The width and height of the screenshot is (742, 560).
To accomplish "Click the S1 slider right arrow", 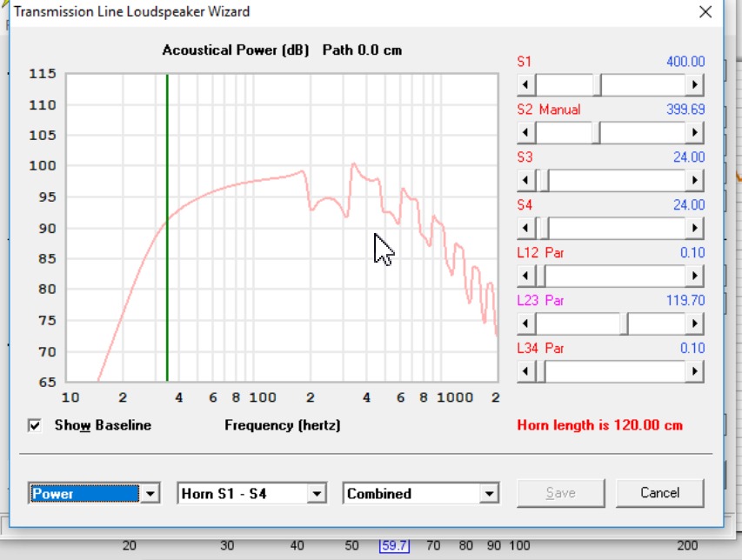I will coord(694,85).
